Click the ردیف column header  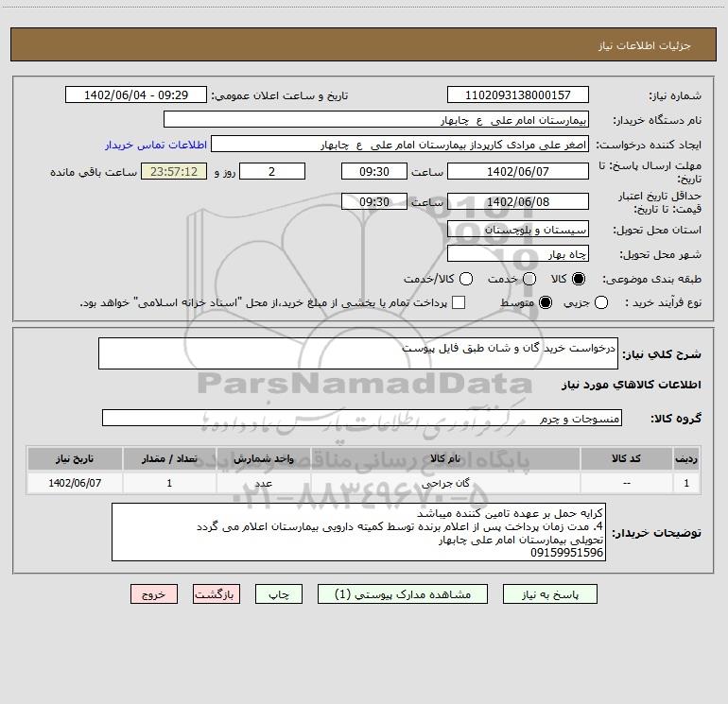point(686,459)
